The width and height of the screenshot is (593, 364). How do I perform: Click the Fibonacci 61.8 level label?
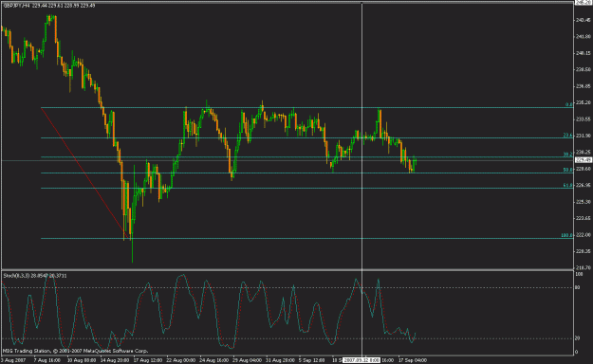(567, 185)
